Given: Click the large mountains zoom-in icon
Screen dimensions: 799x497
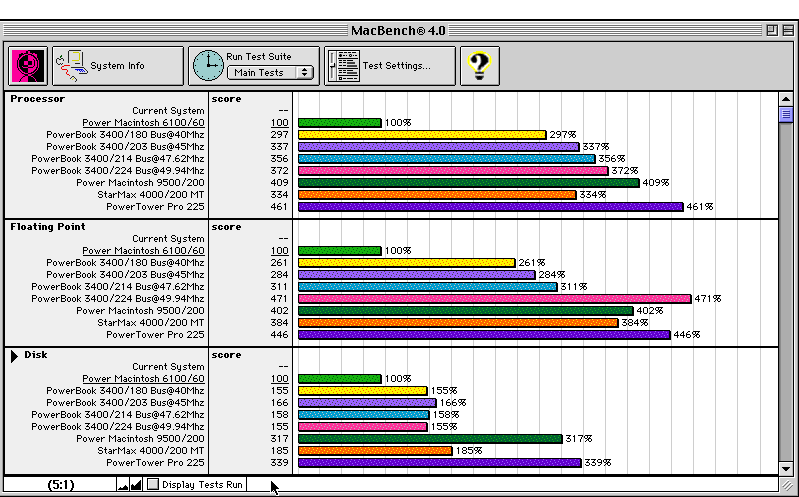Looking at the screenshot, I should point(135,485).
